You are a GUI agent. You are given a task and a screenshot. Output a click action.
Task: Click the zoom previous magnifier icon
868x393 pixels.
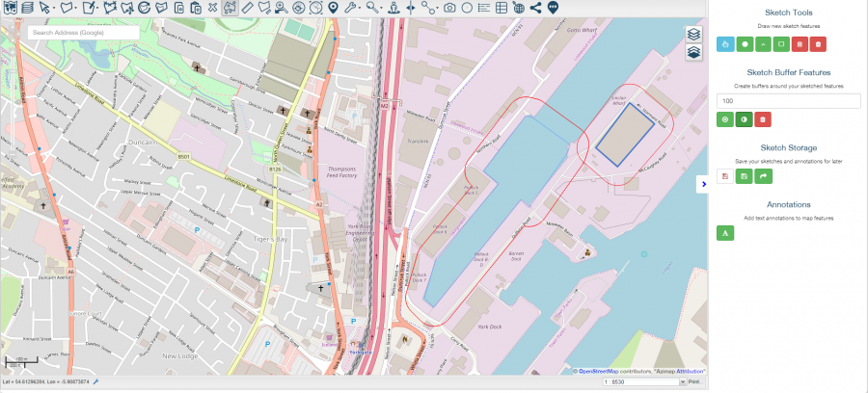[282, 8]
